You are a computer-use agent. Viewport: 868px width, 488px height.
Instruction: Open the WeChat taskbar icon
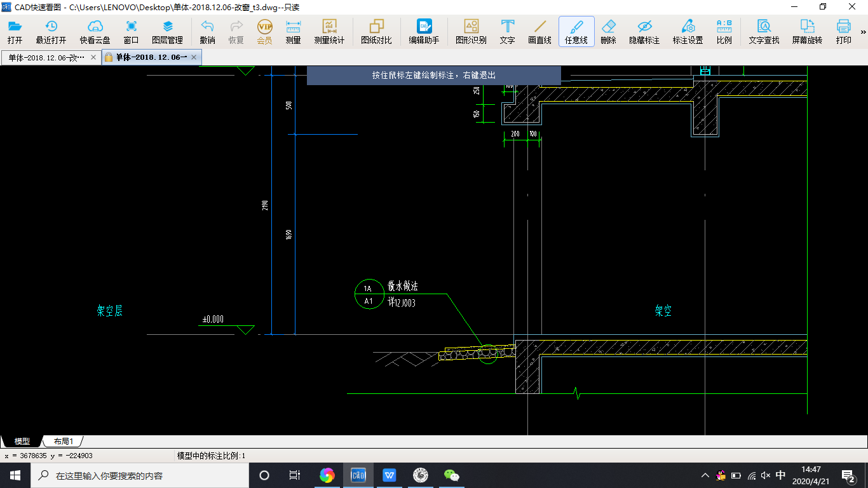(x=451, y=475)
